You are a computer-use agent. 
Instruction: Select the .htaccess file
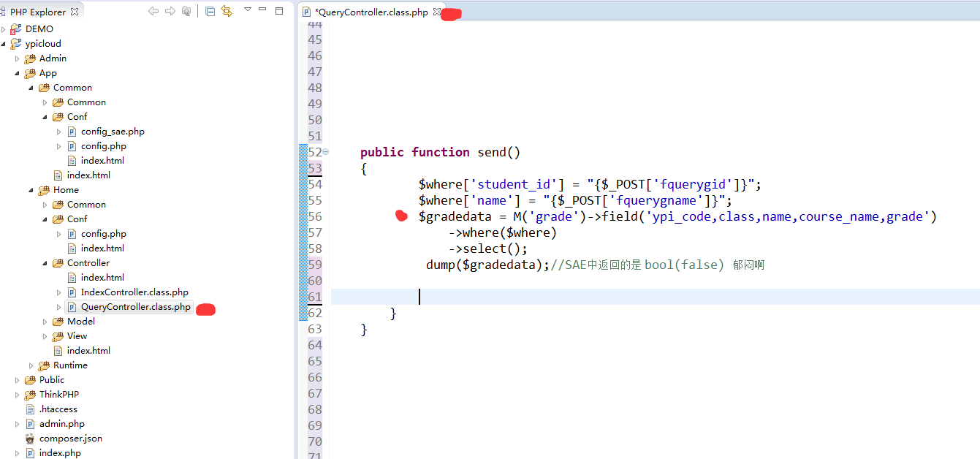[x=58, y=409]
